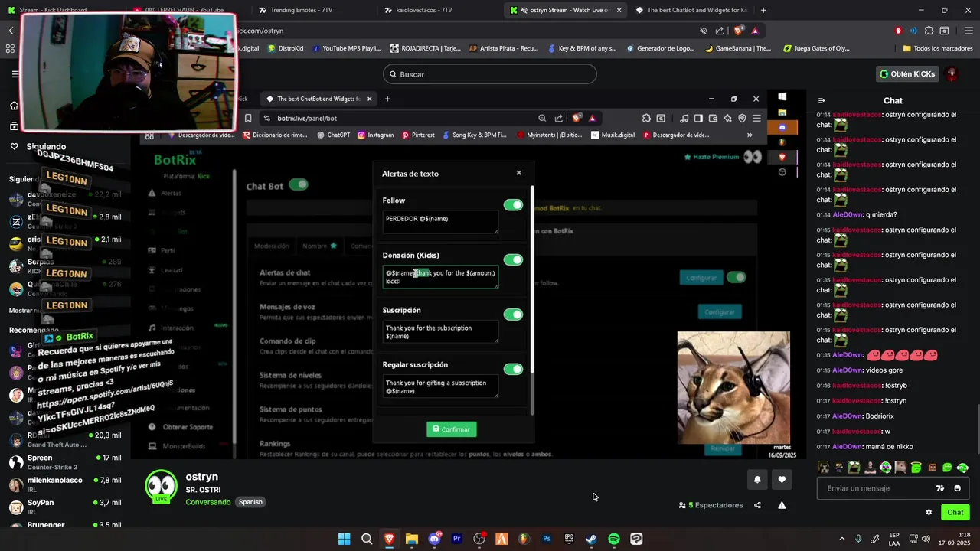
Task: Click the notification bell for ostryn
Action: pyautogui.click(x=757, y=480)
